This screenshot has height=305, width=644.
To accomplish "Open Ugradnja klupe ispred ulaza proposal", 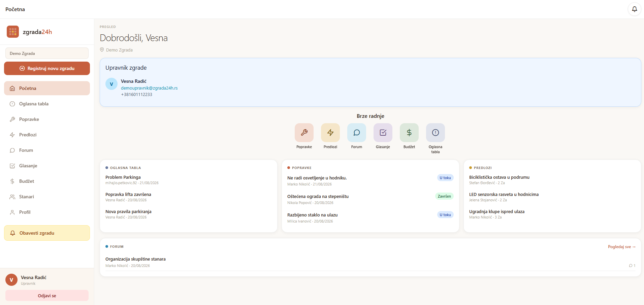I will [497, 211].
